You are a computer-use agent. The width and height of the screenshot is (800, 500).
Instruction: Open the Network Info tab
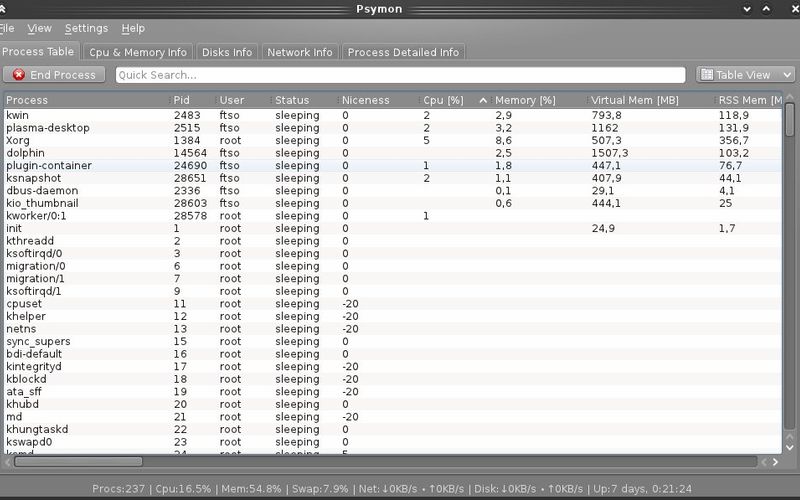(299, 52)
